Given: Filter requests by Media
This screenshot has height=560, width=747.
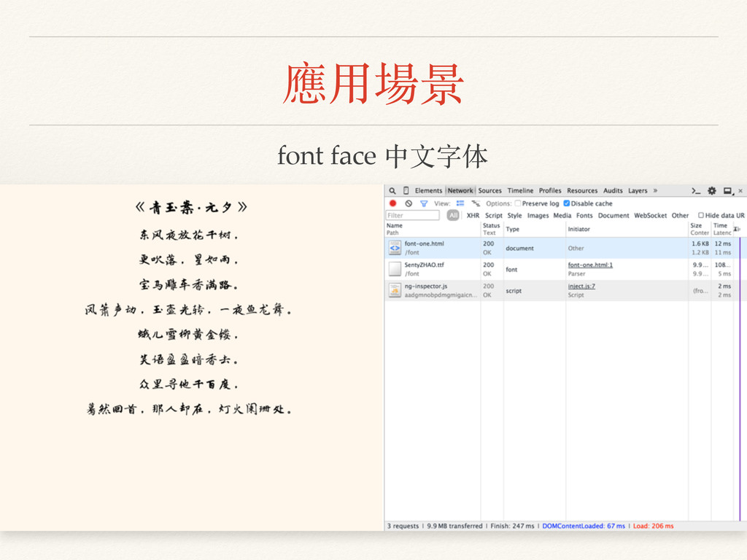Looking at the screenshot, I should pyautogui.click(x=562, y=215).
